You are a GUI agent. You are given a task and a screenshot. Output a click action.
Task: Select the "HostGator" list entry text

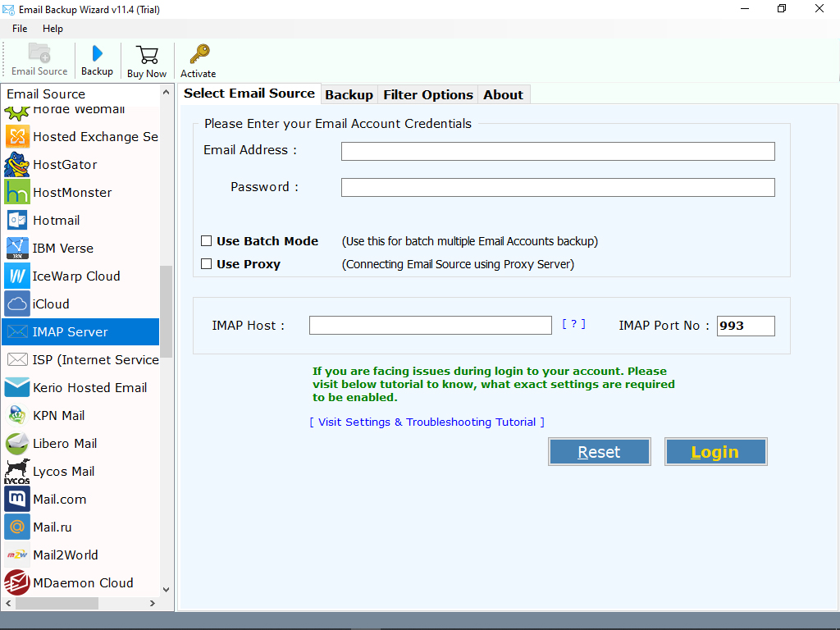pyautogui.click(x=65, y=164)
